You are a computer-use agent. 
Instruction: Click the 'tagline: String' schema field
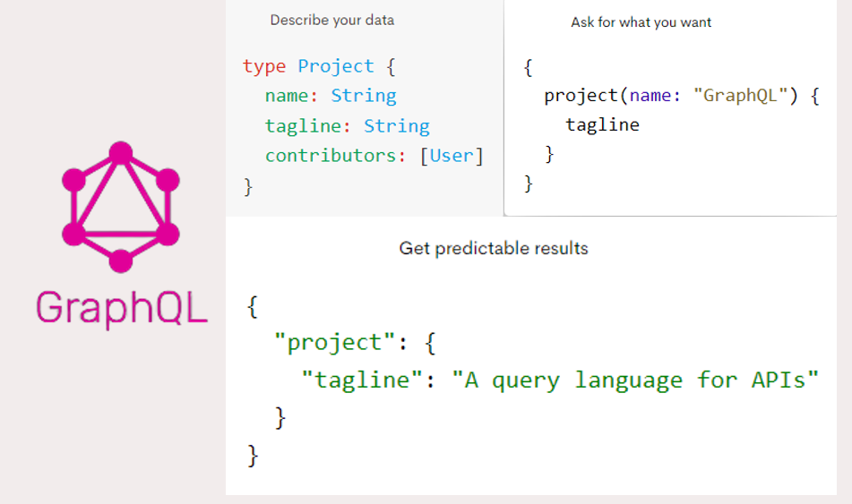347,126
